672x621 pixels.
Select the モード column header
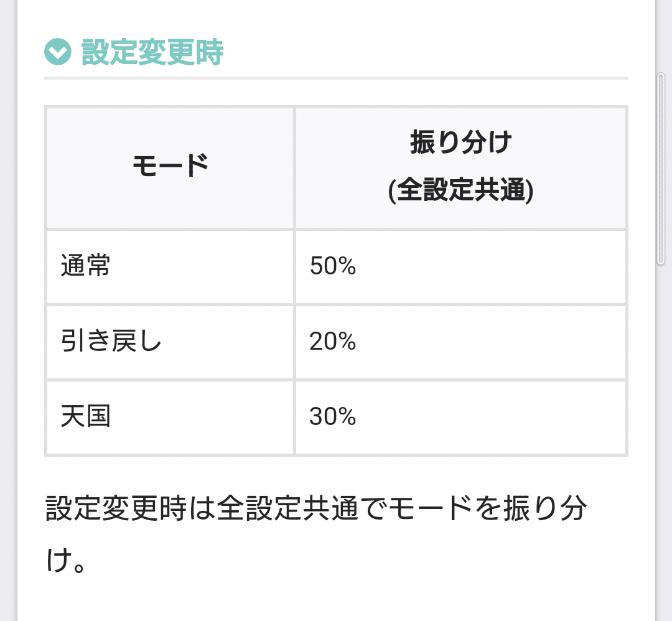170,167
